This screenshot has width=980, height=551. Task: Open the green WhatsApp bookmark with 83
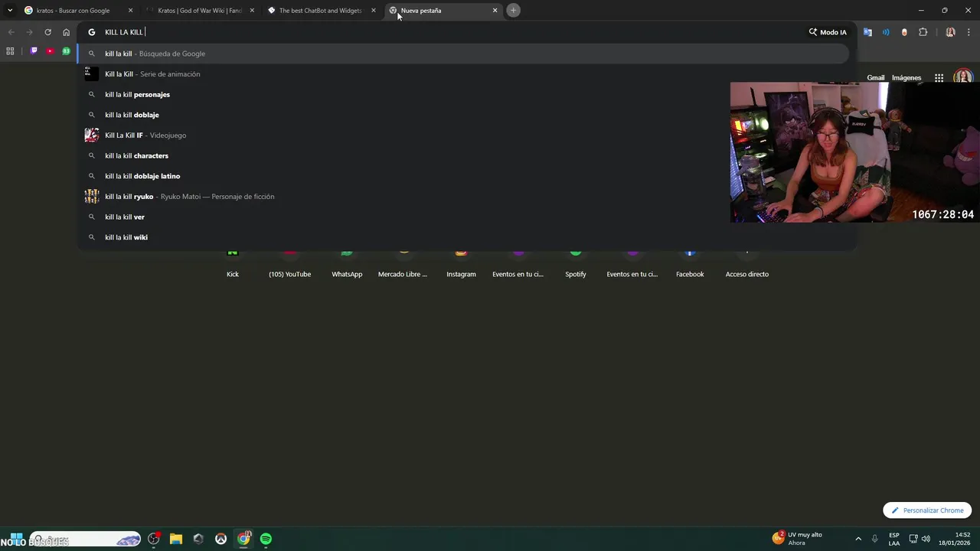pos(66,51)
